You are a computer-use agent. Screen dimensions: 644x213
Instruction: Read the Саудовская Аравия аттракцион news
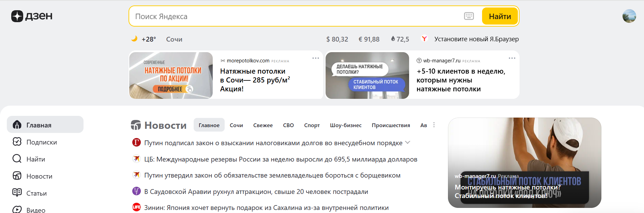(x=256, y=192)
